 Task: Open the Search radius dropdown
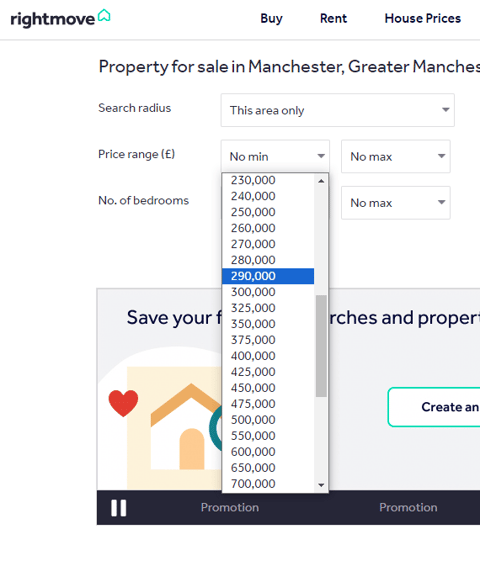point(338,110)
